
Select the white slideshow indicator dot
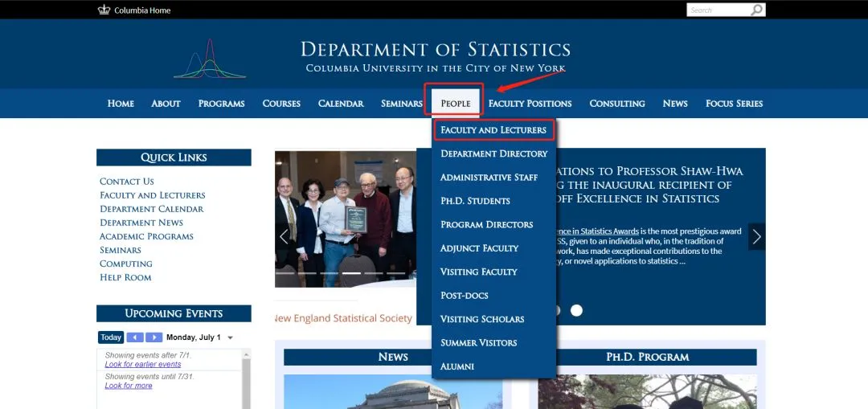[576, 310]
